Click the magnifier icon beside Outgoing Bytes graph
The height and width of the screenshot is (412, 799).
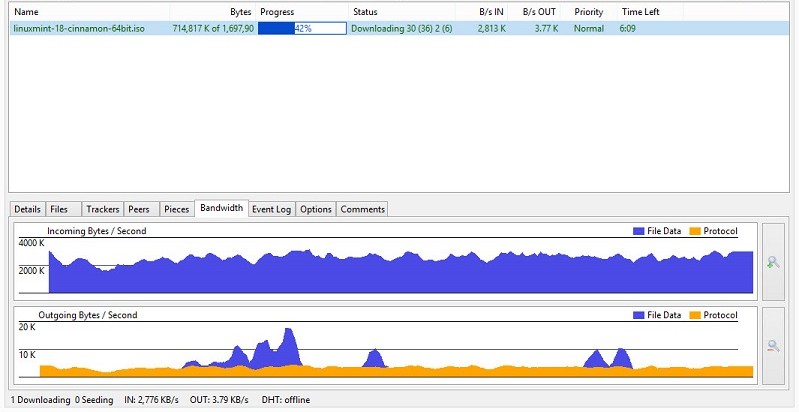coord(773,346)
